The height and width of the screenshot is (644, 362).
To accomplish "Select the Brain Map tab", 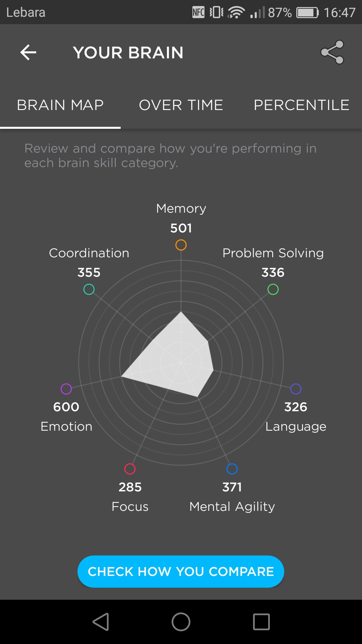I will [x=60, y=105].
